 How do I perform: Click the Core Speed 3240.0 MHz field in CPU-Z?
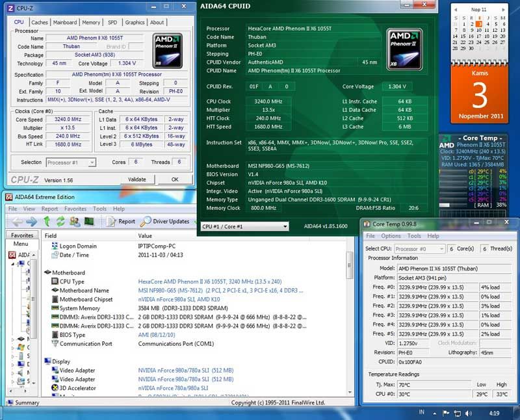pyautogui.click(x=68, y=120)
